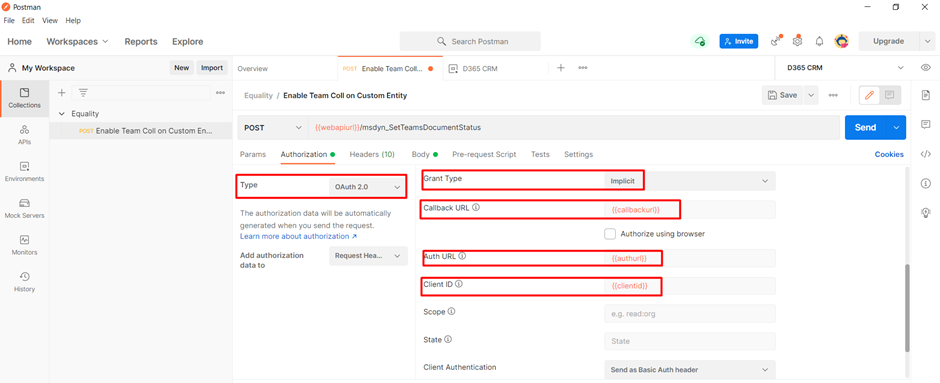
Task: Open the History sidebar panel
Action: (x=25, y=282)
